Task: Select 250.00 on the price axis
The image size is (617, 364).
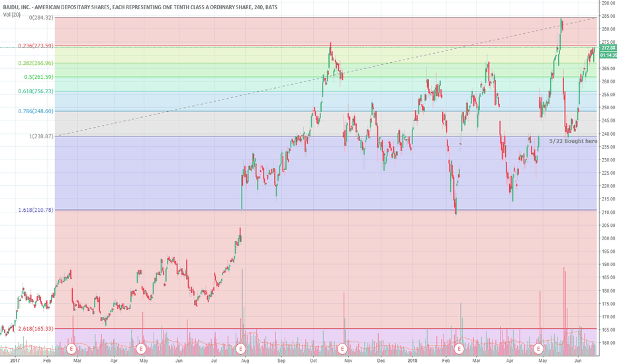Action: [608, 107]
